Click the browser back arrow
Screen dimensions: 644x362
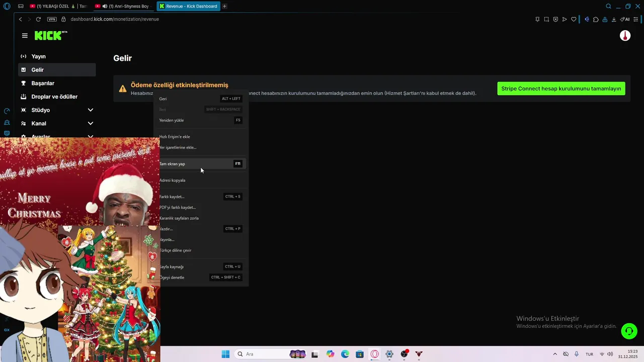[x=20, y=19]
